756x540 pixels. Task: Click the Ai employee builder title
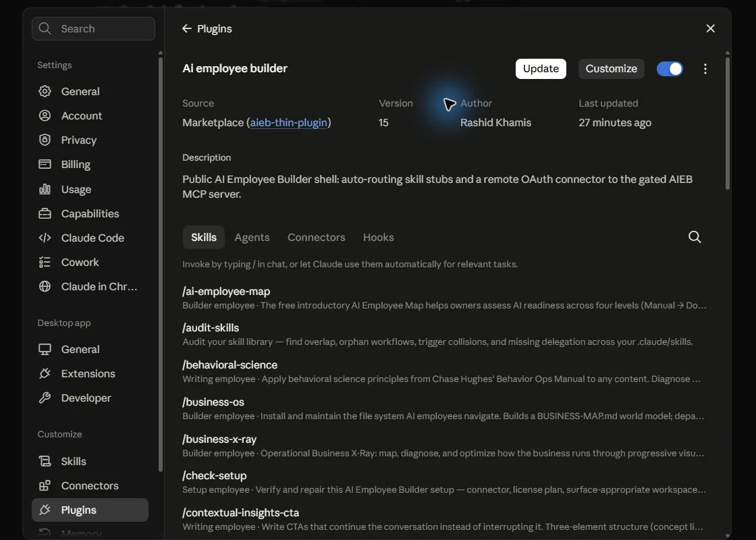(x=235, y=68)
